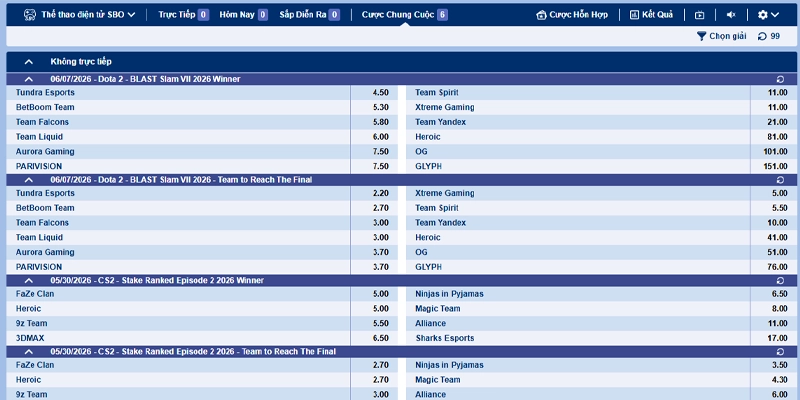The height and width of the screenshot is (400, 800).
Task: Click the refresh countdown icon
Action: (762, 36)
